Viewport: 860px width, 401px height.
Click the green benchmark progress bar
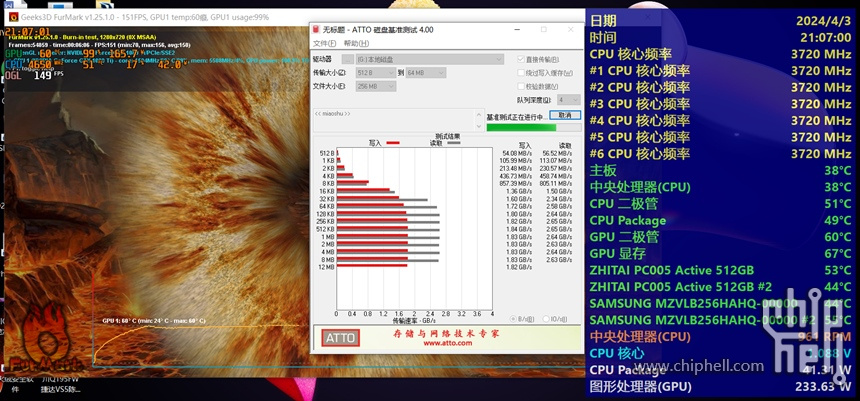pos(534,127)
